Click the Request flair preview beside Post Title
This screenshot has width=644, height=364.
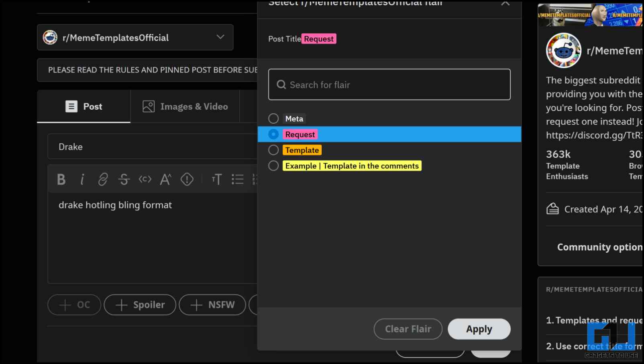click(319, 39)
